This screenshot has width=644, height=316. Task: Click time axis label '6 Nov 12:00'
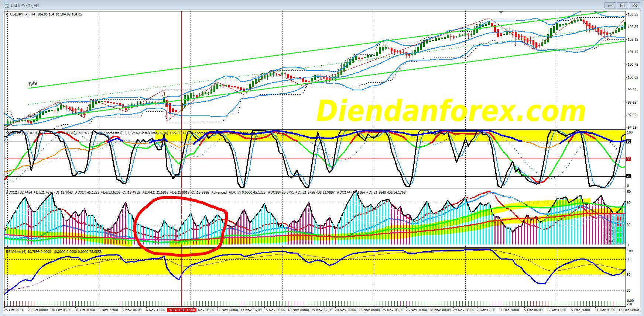pyautogui.click(x=155, y=310)
